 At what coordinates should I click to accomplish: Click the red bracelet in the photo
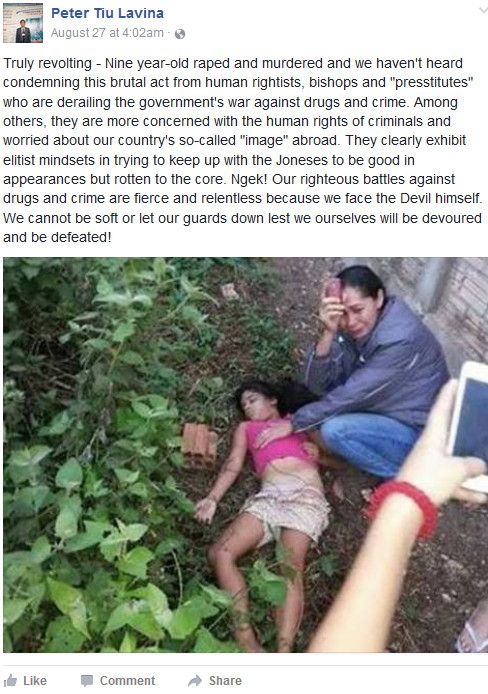[x=402, y=508]
